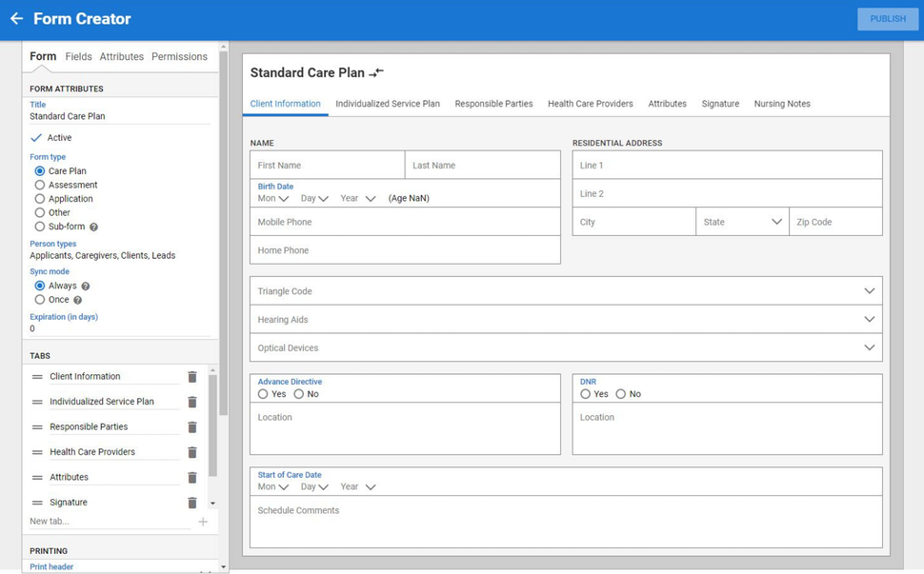
Task: Toggle the Active checkmark
Action: pos(36,138)
